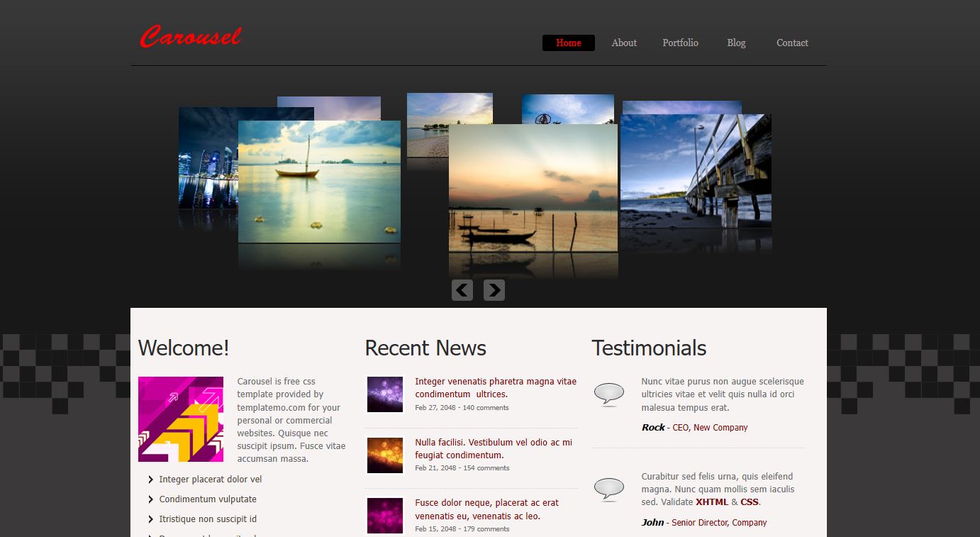Select the sunset boats carousel image

pos(533,188)
